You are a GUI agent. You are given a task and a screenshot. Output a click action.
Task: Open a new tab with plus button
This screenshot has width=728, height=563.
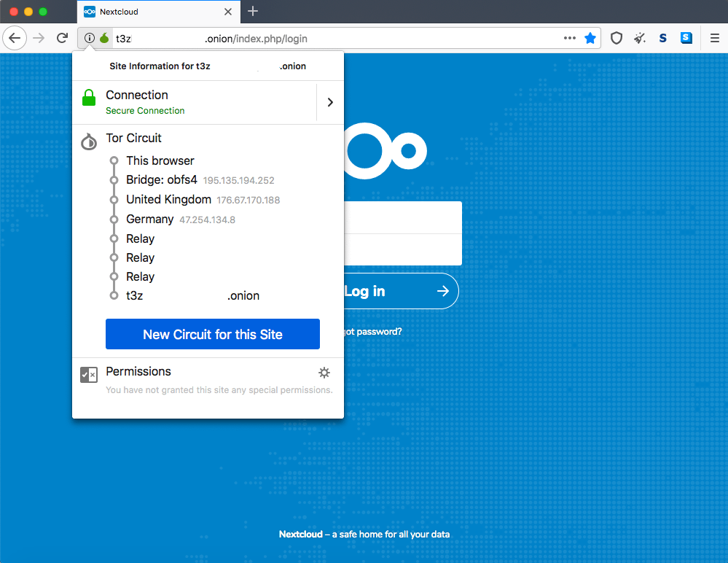pyautogui.click(x=253, y=11)
